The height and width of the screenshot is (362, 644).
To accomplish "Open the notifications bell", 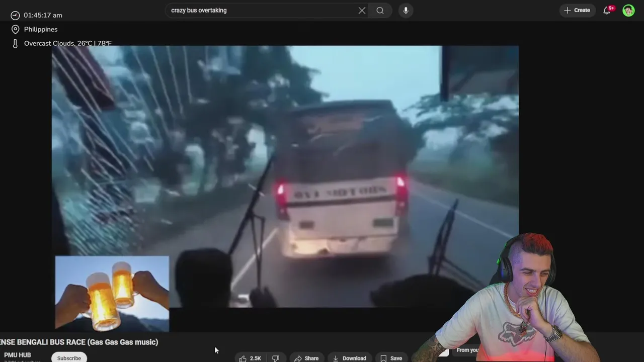I will [x=607, y=11].
